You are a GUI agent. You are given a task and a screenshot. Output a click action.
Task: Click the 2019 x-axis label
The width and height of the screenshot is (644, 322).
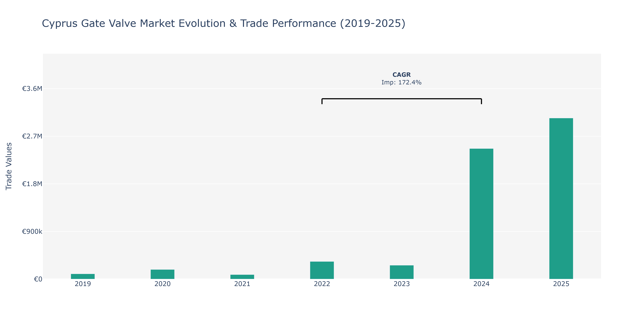[x=83, y=284]
